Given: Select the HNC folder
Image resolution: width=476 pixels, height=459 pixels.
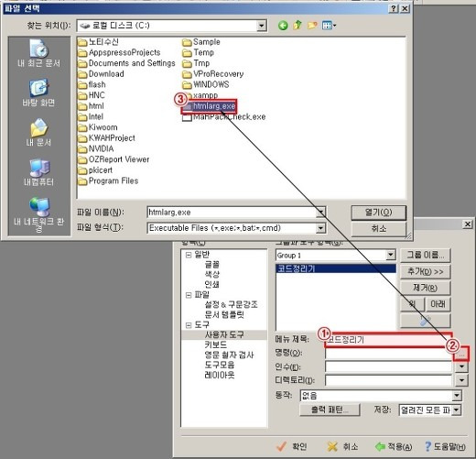Looking at the screenshot, I should 92,95.
